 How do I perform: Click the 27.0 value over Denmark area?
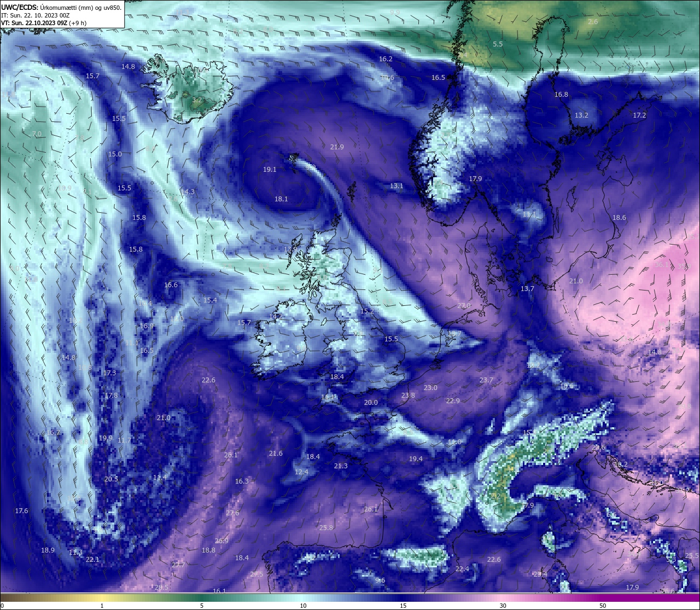(x=464, y=305)
